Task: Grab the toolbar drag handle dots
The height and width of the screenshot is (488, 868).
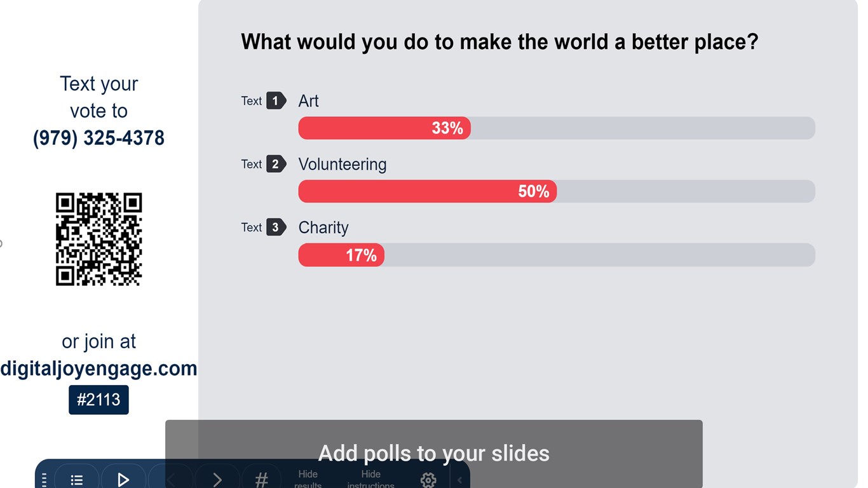Action: [x=44, y=480]
